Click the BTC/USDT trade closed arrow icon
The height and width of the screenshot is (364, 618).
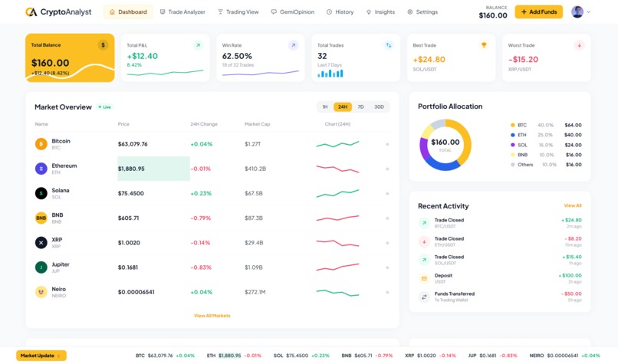click(x=424, y=223)
